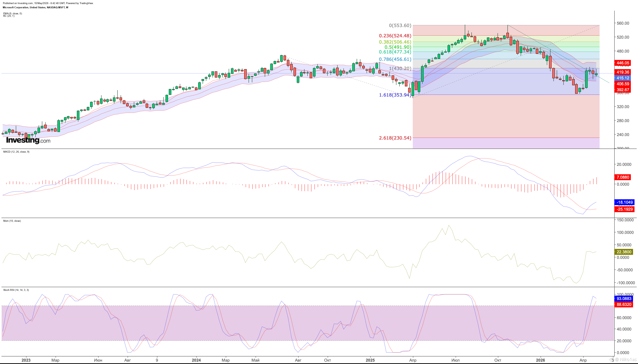Select the Fibonacci 0(553.60) level label

coord(400,26)
